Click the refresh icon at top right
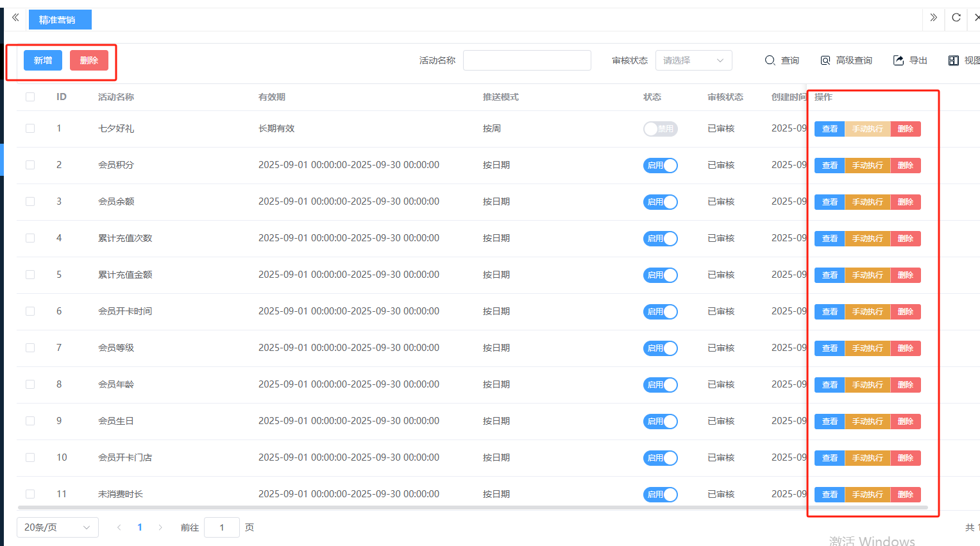Screen dimensions: 980x546 pyautogui.click(x=956, y=17)
